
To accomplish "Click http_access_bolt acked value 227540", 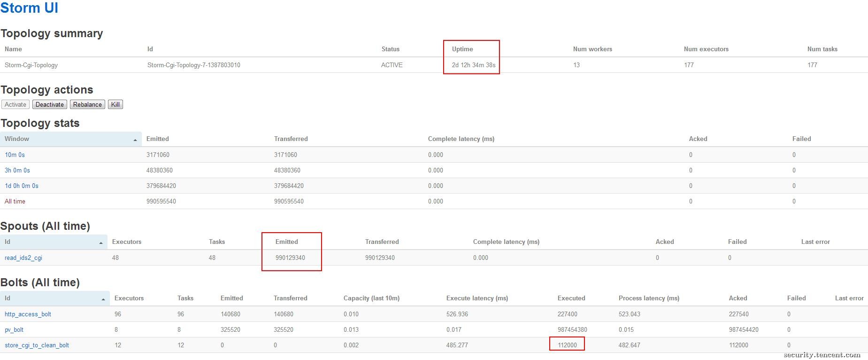I will point(739,314).
